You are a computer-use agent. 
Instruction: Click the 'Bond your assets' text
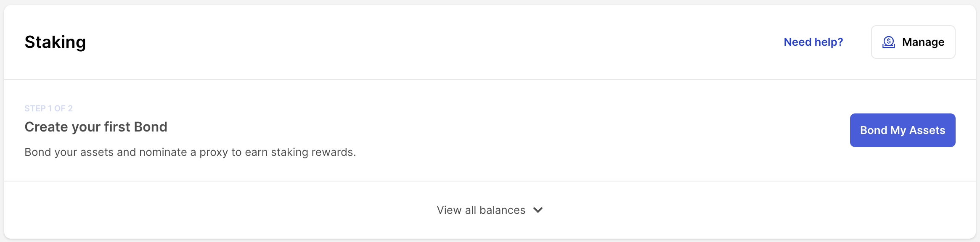click(69, 152)
